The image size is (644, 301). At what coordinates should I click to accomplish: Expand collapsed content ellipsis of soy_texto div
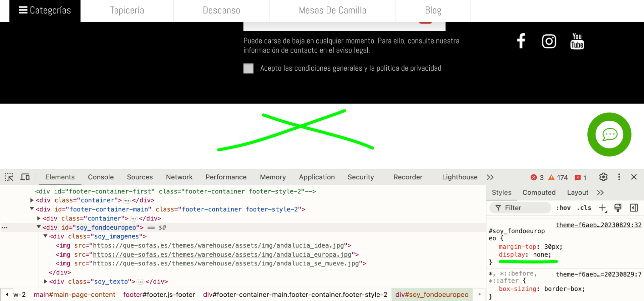coord(141,282)
